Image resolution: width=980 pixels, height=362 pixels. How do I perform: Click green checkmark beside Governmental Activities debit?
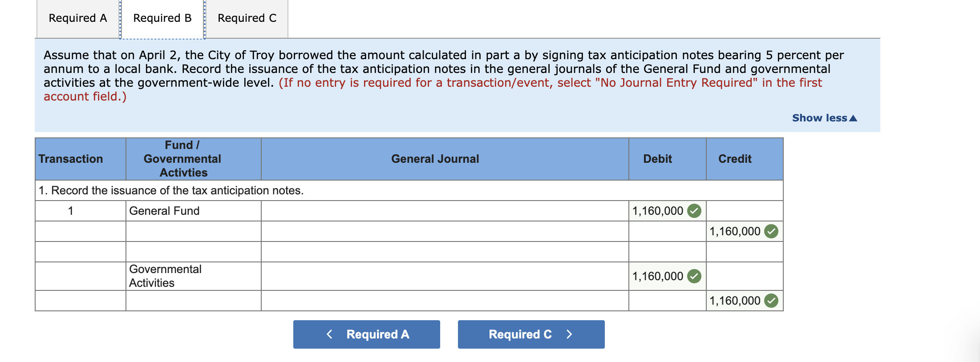(x=694, y=276)
